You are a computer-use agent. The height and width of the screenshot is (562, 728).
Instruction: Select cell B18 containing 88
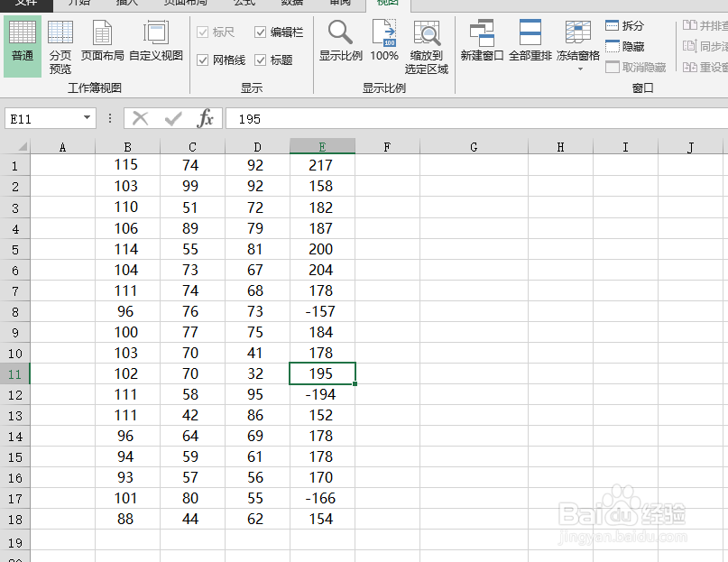tap(128, 519)
